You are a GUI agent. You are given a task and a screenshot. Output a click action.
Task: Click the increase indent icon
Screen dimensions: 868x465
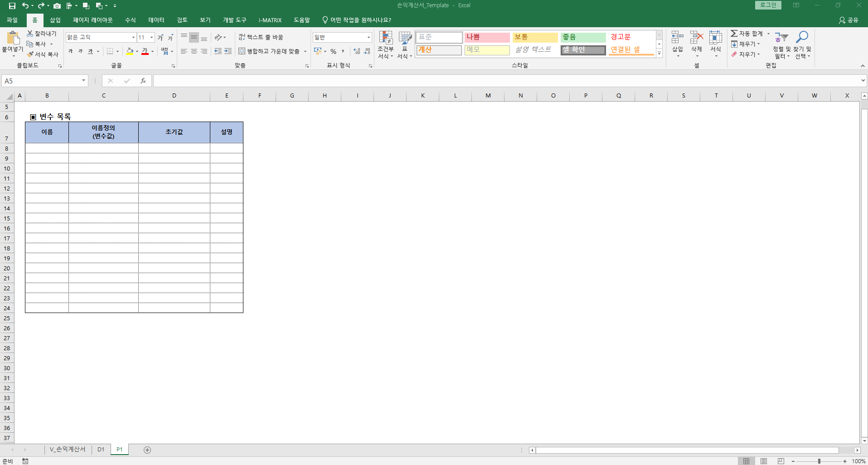(228, 52)
